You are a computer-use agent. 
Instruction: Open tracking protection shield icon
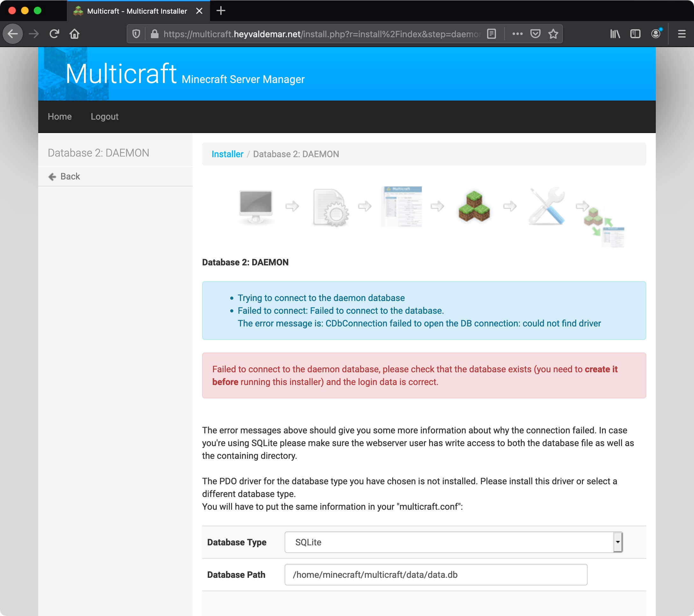pyautogui.click(x=136, y=34)
